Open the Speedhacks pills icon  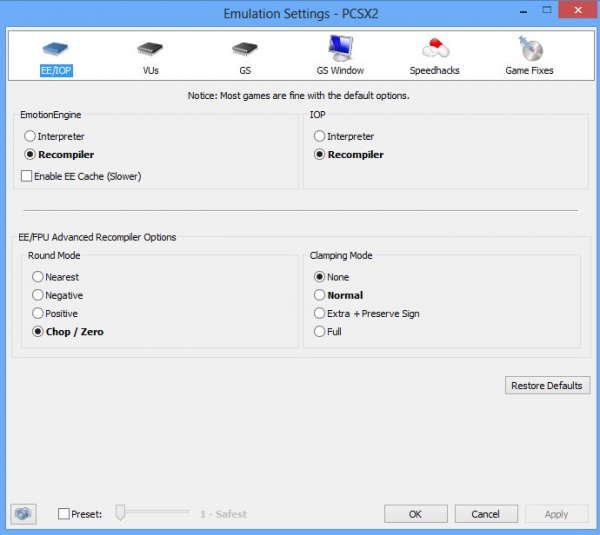(x=435, y=48)
